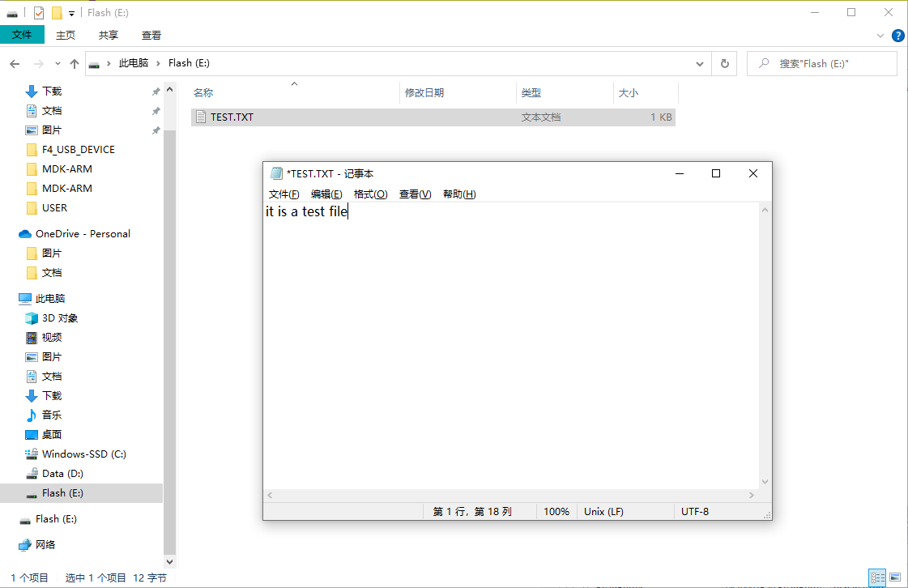The height and width of the screenshot is (588, 908).
Task: Select the TEST.TXT file in the list
Action: coord(433,117)
